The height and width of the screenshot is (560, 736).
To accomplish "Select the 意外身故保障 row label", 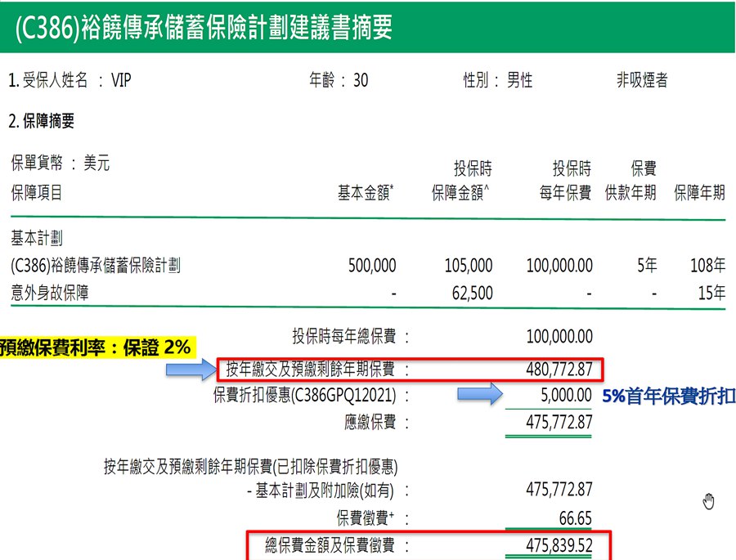I will [50, 292].
